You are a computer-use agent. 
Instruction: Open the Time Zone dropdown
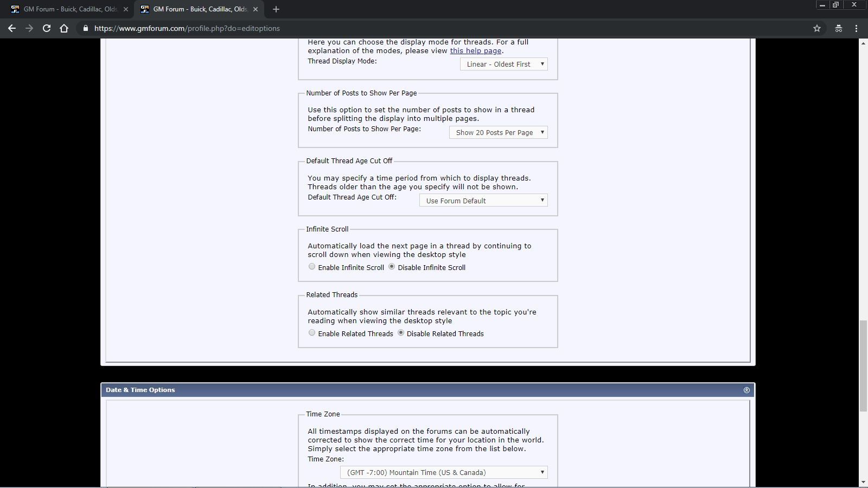click(x=444, y=472)
